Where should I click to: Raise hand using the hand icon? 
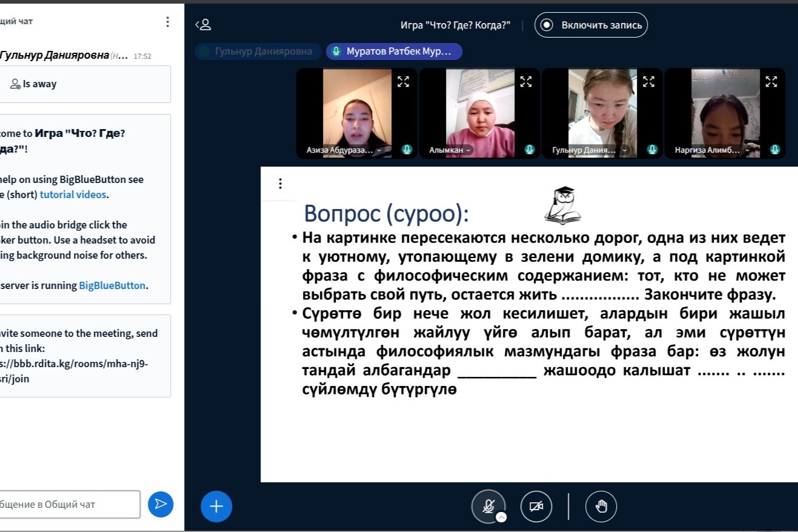pos(601,507)
